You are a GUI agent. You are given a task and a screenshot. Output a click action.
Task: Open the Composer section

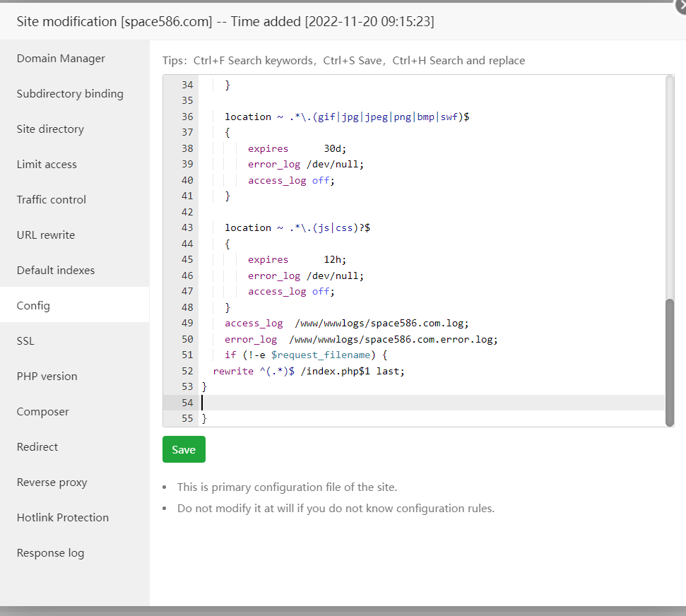[42, 412]
